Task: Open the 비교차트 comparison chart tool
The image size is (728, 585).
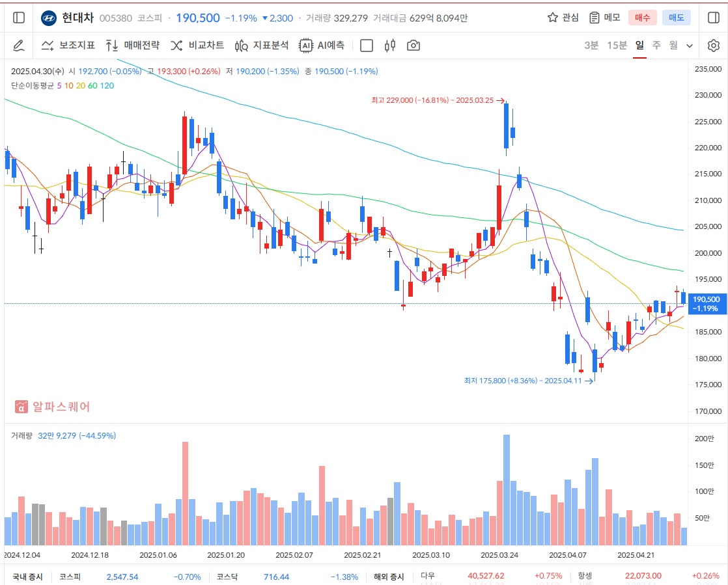Action: click(x=197, y=46)
